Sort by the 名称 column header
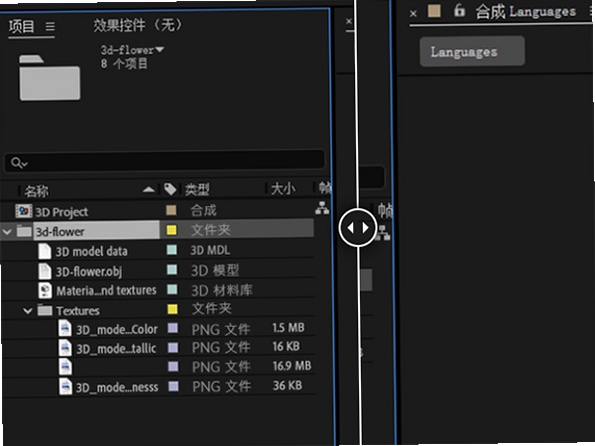 tap(36, 191)
